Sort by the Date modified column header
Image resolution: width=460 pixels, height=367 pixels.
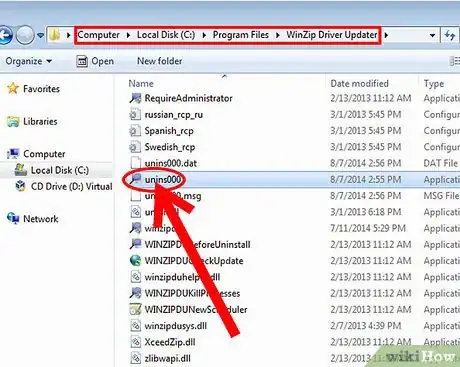[359, 83]
